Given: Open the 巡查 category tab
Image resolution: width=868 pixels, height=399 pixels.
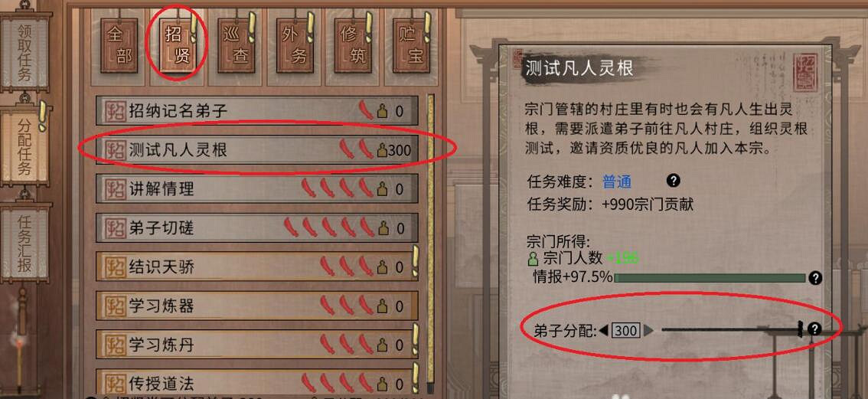Looking at the screenshot, I should [x=237, y=46].
